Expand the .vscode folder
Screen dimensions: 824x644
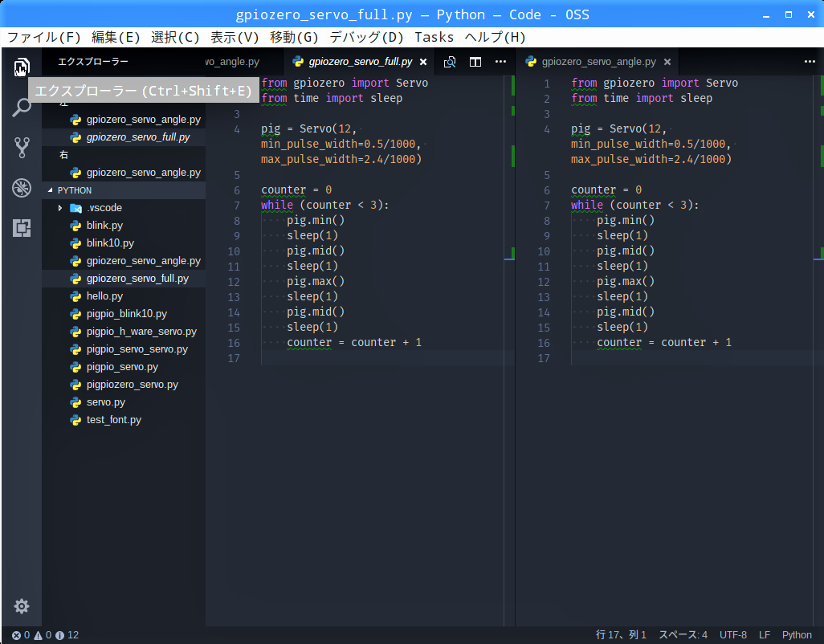click(124, 208)
